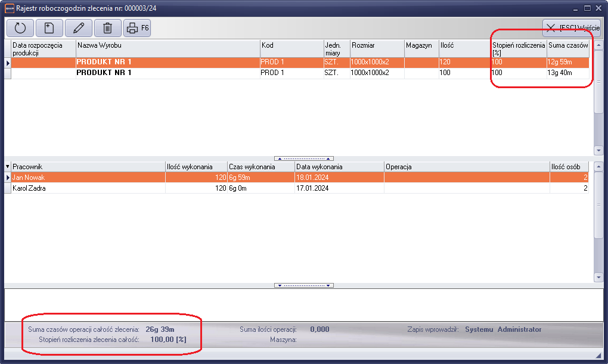
Task: Click the printer F6 button
Action: pos(138,28)
